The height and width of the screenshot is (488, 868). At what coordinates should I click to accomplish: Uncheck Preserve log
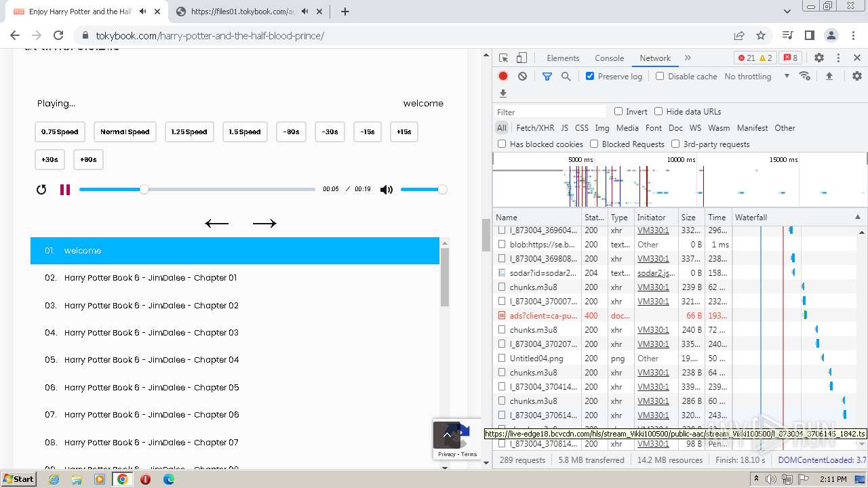(x=590, y=77)
